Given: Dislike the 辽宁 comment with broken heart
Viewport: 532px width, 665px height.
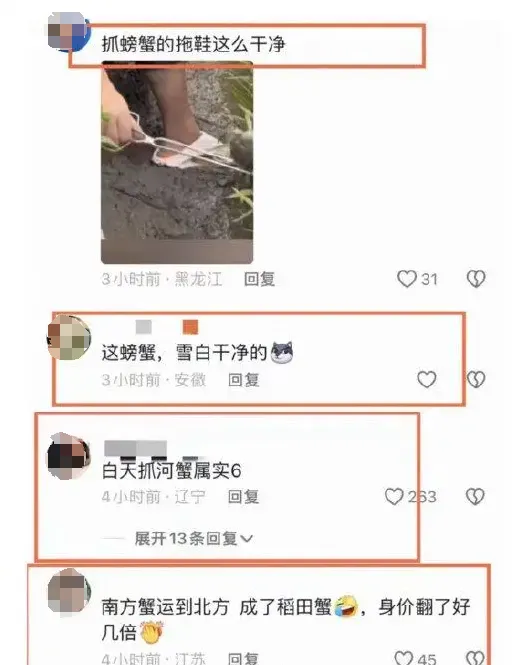Looking at the screenshot, I should tap(475, 496).
